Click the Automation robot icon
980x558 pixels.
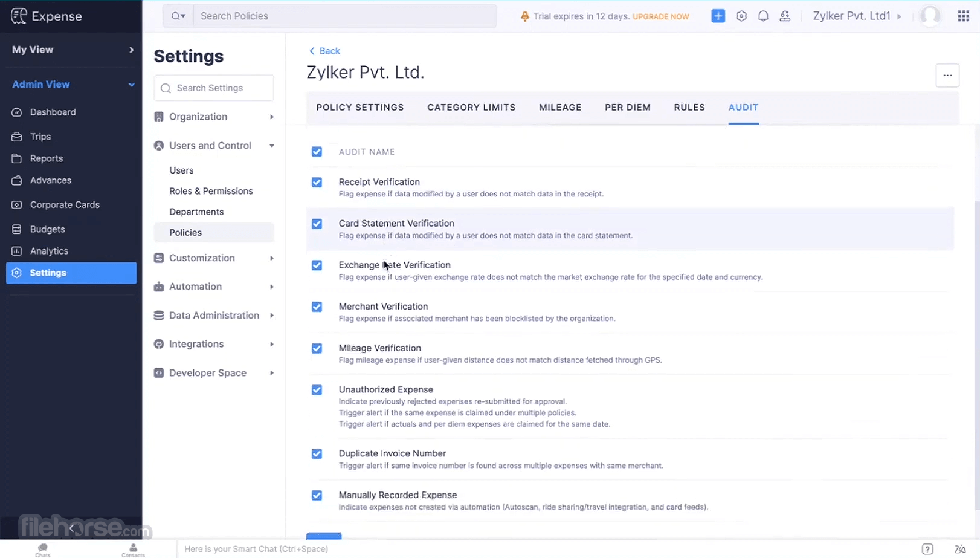(159, 287)
